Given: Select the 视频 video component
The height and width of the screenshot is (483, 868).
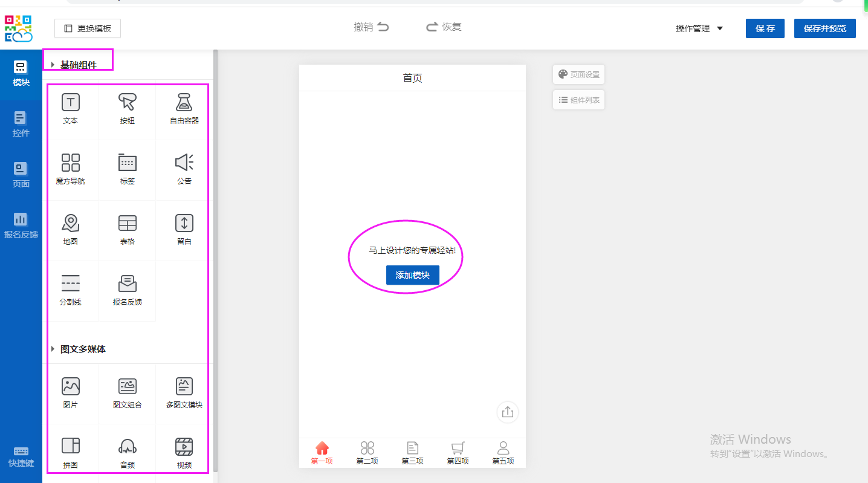Looking at the screenshot, I should pos(184,447).
